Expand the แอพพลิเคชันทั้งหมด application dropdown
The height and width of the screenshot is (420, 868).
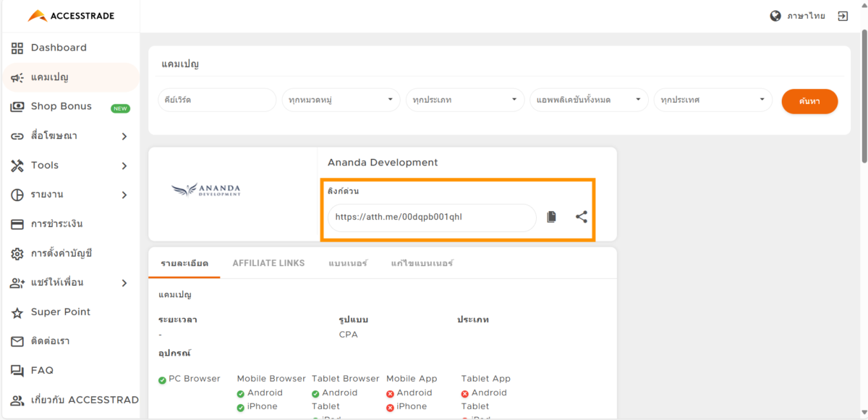(x=589, y=100)
